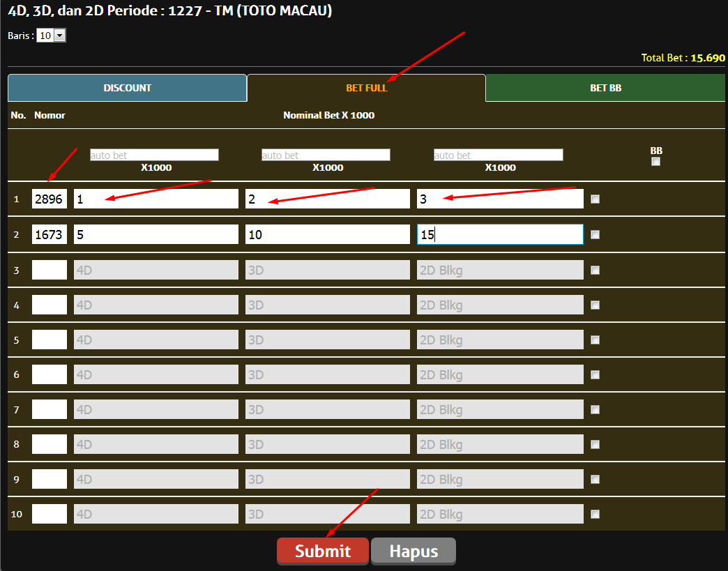728x571 pixels.
Task: Focus the Nomor field in row 8
Action: [x=50, y=444]
